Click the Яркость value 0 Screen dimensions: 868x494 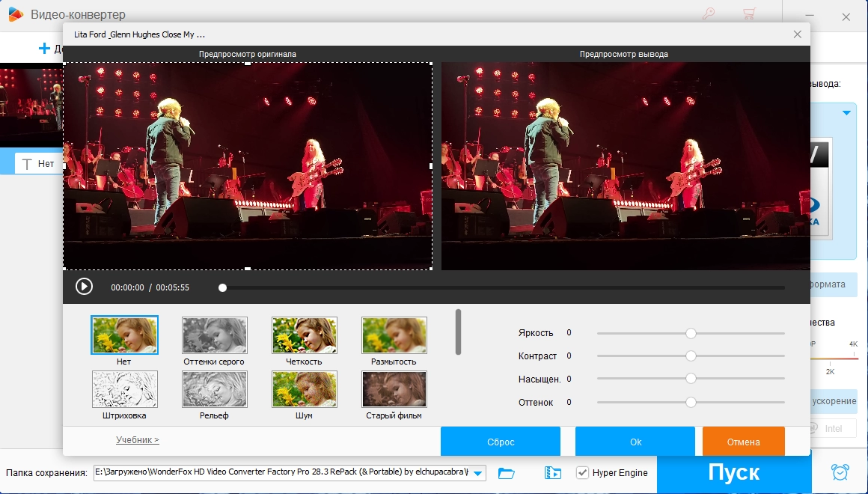[569, 333]
